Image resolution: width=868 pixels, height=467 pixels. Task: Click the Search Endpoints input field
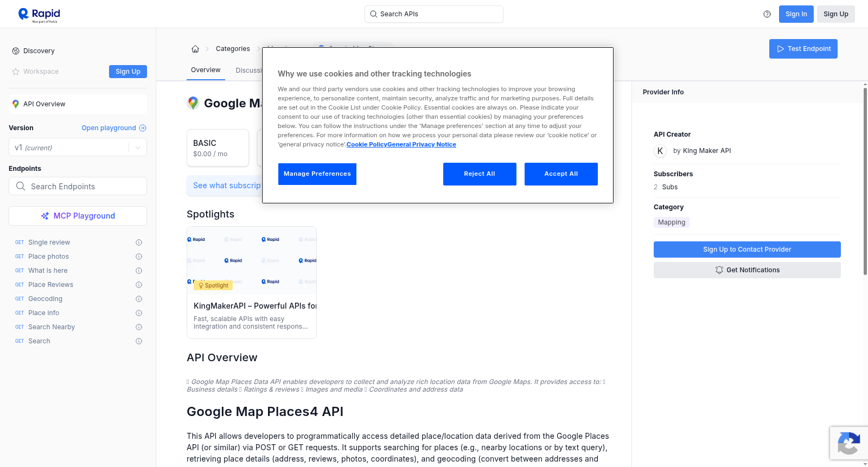[x=78, y=186]
